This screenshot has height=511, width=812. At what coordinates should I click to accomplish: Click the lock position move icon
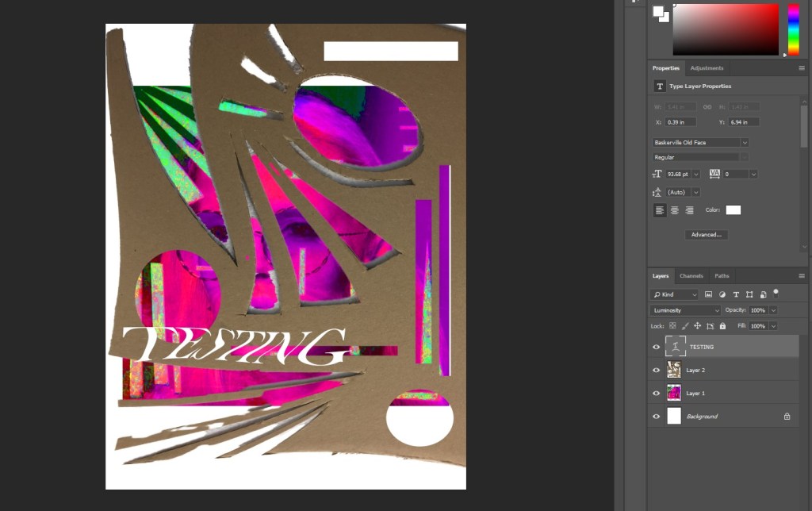pyautogui.click(x=698, y=326)
